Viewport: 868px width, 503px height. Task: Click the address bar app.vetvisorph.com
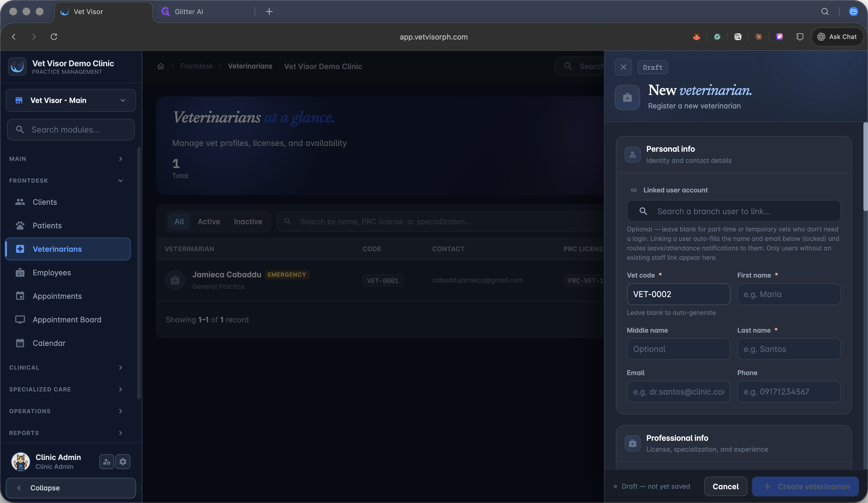click(x=434, y=37)
